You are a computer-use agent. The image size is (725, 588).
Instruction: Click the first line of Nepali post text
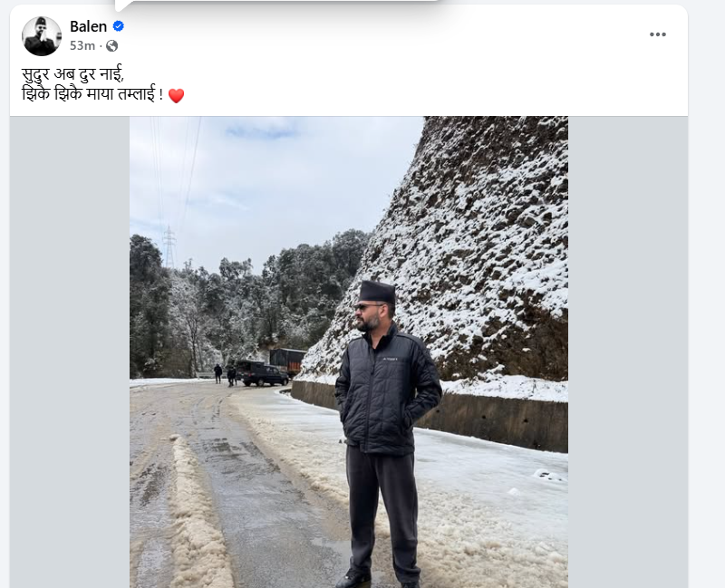[72, 74]
